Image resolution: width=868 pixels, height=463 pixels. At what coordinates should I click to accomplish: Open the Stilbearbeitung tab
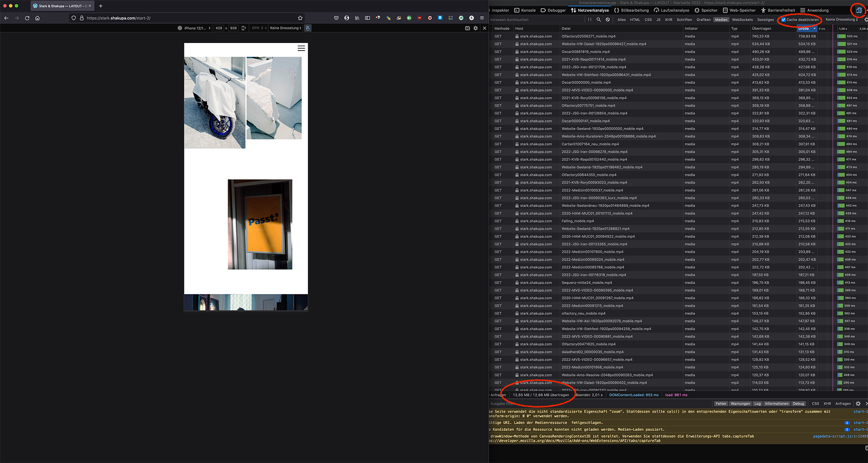coord(631,10)
